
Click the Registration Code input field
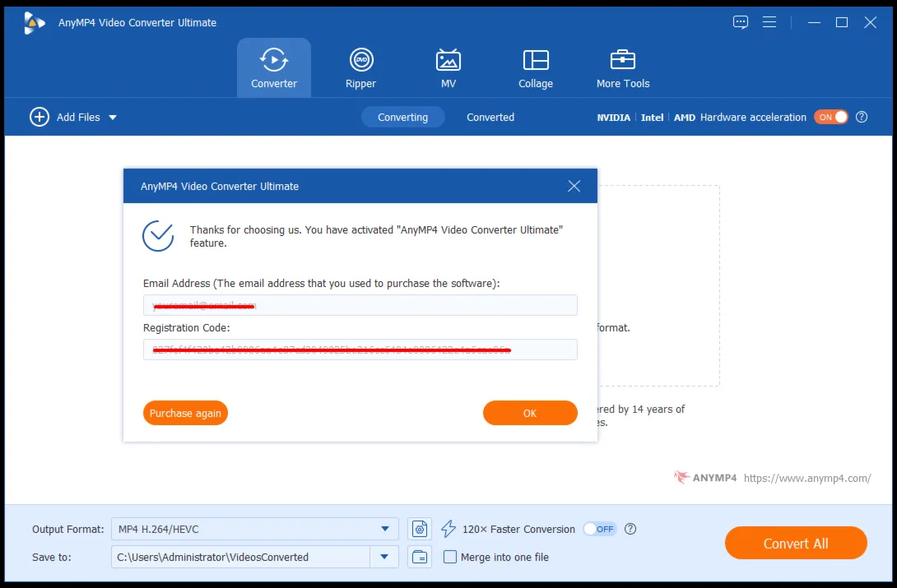pos(360,350)
